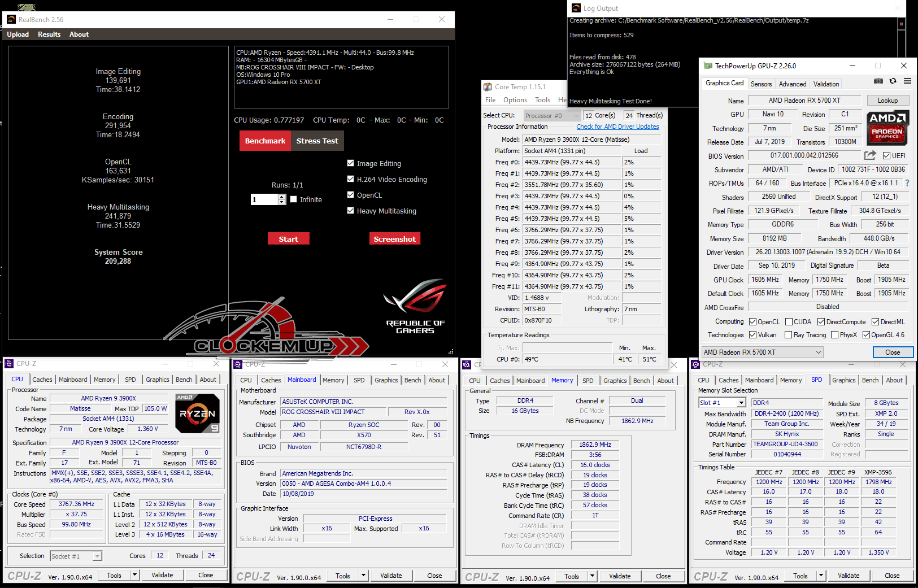Open the Results menu in RealBench
Screen dimensions: 918x588
(x=49, y=34)
